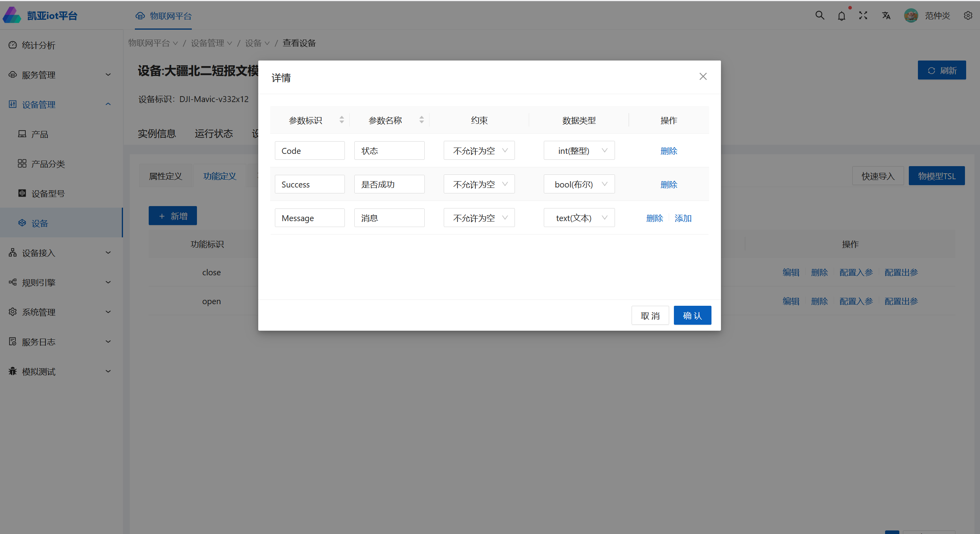Open data type dropdown showing text(文本)
This screenshot has height=534, width=980.
579,218
